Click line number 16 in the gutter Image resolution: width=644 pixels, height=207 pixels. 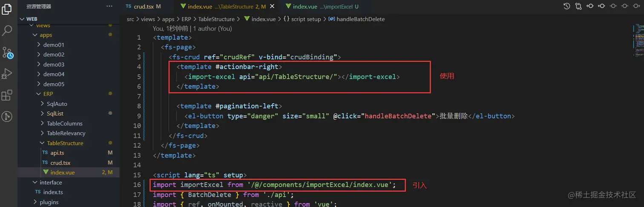(x=137, y=185)
